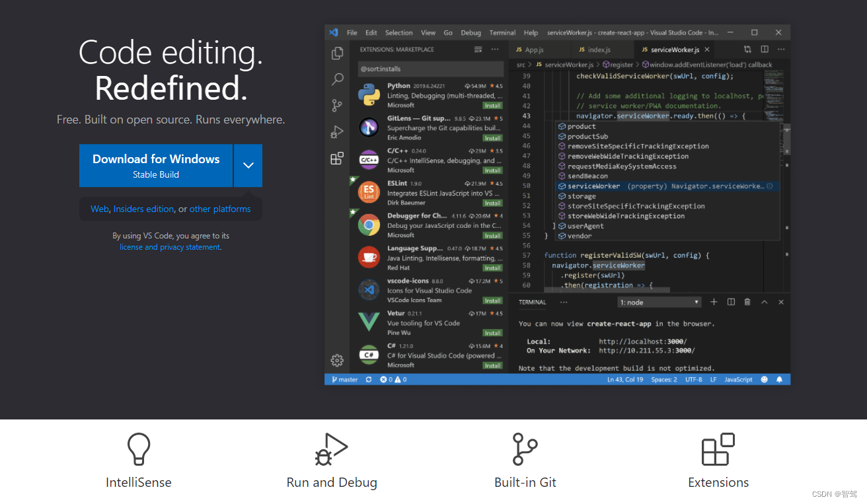Click Spaces: 2 in the status bar

[664, 380]
